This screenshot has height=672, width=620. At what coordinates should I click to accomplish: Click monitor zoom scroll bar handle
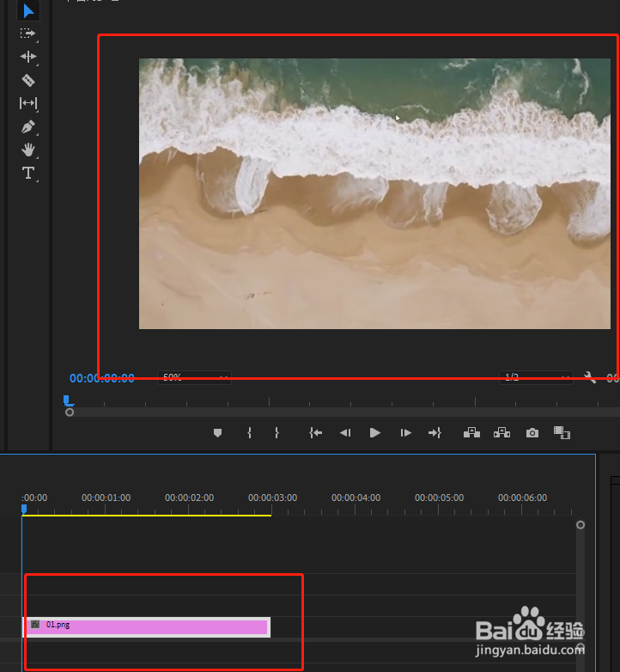[70, 412]
